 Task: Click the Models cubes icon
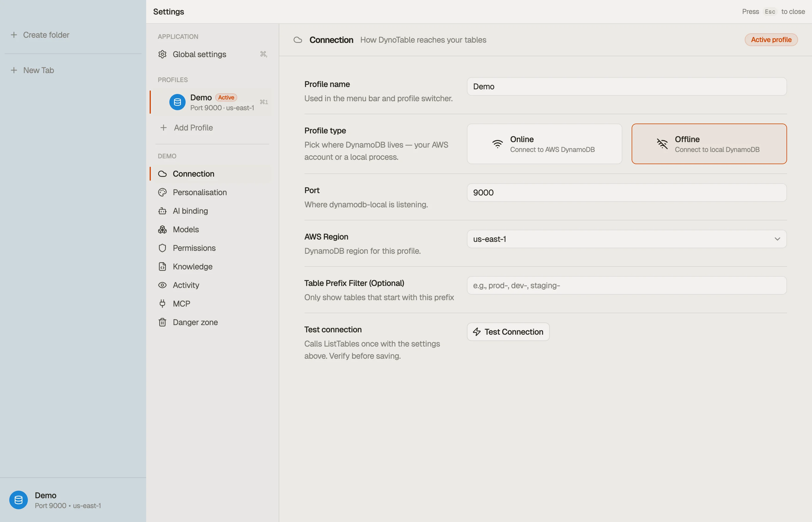(x=162, y=229)
